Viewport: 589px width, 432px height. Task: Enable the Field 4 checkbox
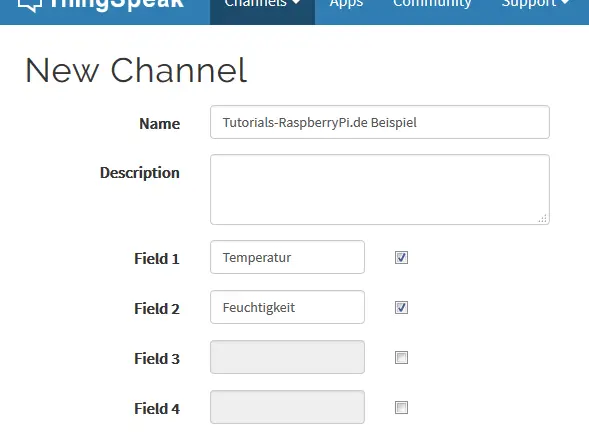[x=401, y=407]
